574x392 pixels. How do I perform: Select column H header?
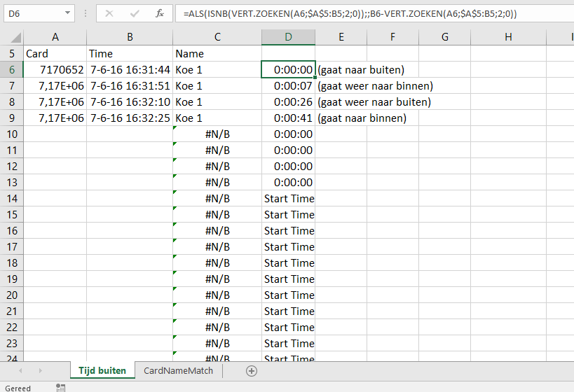point(509,37)
